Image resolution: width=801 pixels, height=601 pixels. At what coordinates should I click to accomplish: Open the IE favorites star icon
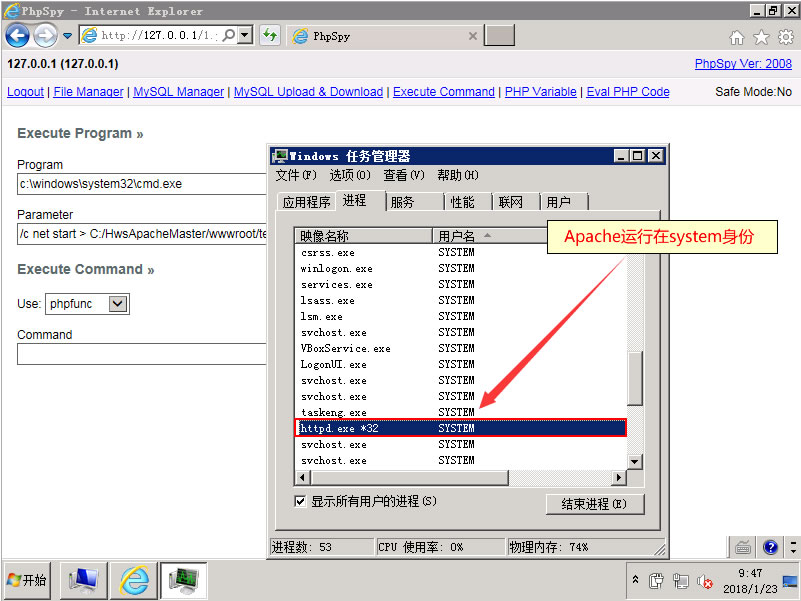tap(761, 37)
